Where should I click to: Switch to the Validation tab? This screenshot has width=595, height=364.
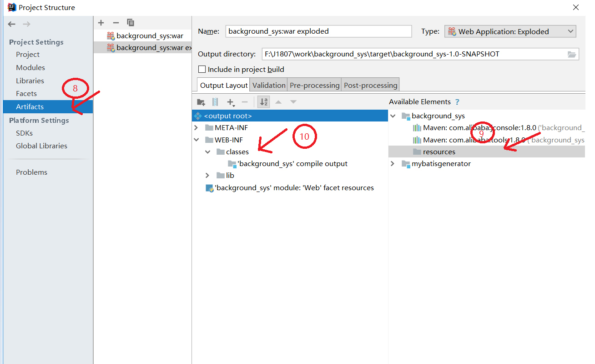pos(269,85)
